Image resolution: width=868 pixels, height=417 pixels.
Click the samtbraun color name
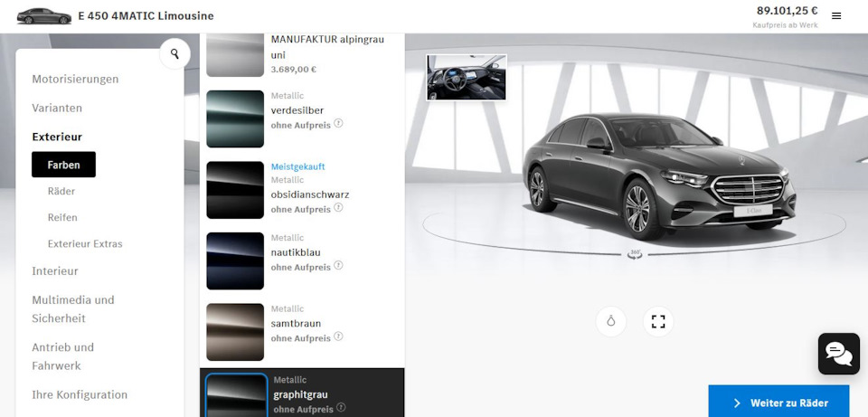296,324
